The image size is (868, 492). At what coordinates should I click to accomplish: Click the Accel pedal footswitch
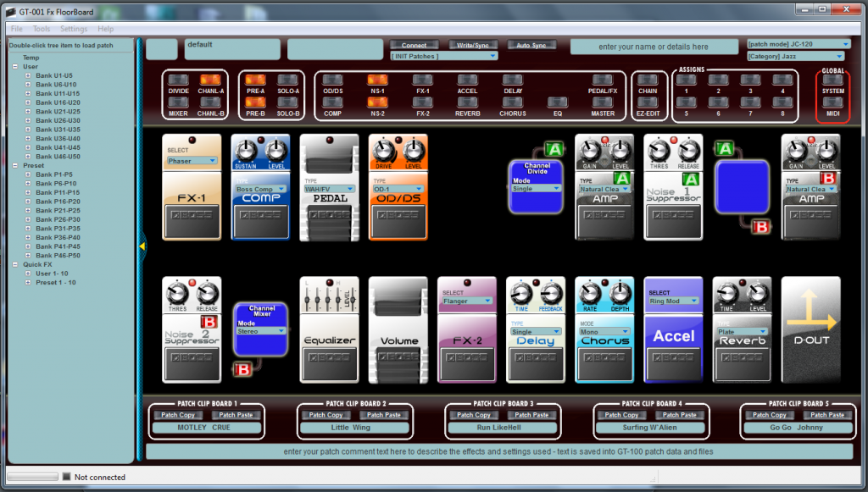click(x=672, y=363)
